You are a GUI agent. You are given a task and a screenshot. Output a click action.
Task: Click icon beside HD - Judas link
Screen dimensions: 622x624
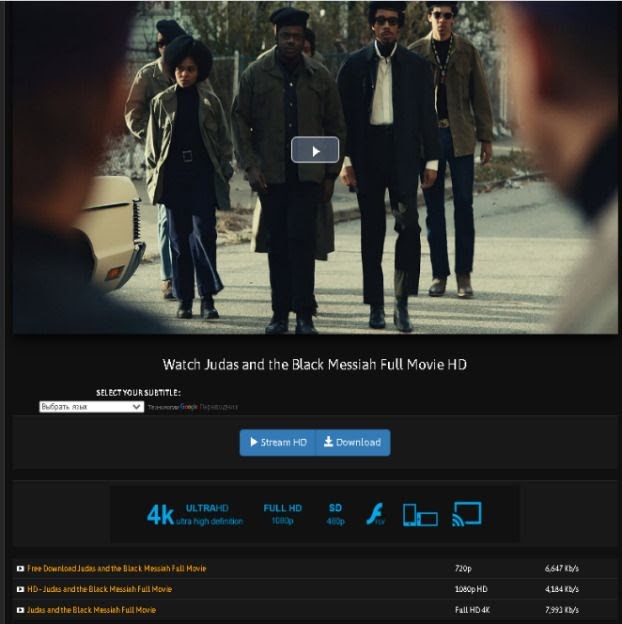[x=20, y=589]
